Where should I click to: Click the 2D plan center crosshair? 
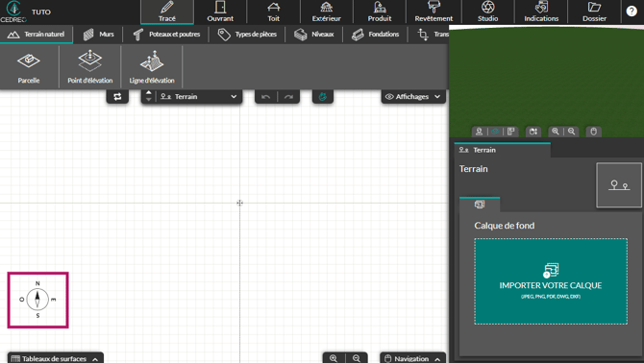pyautogui.click(x=240, y=203)
